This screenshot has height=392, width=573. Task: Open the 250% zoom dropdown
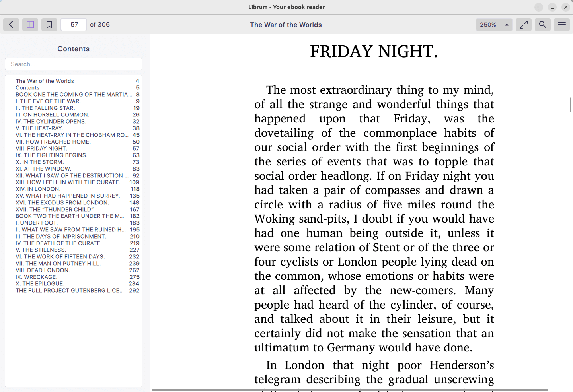click(494, 25)
